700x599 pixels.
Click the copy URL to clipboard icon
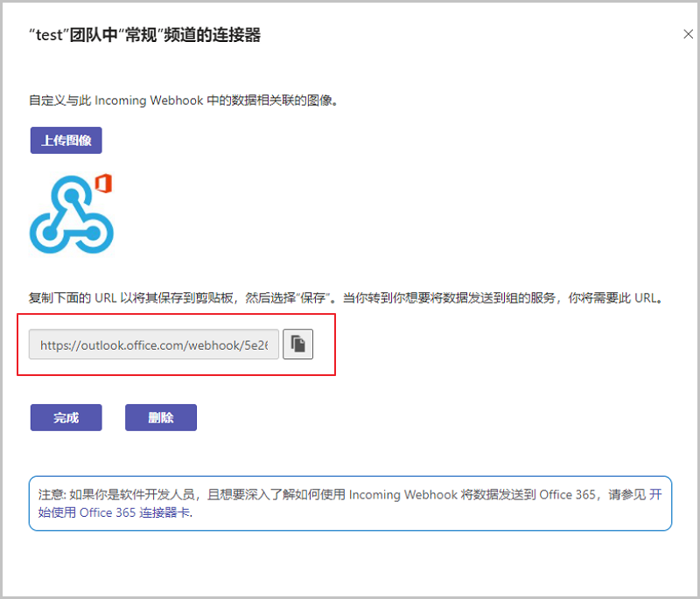click(x=297, y=345)
